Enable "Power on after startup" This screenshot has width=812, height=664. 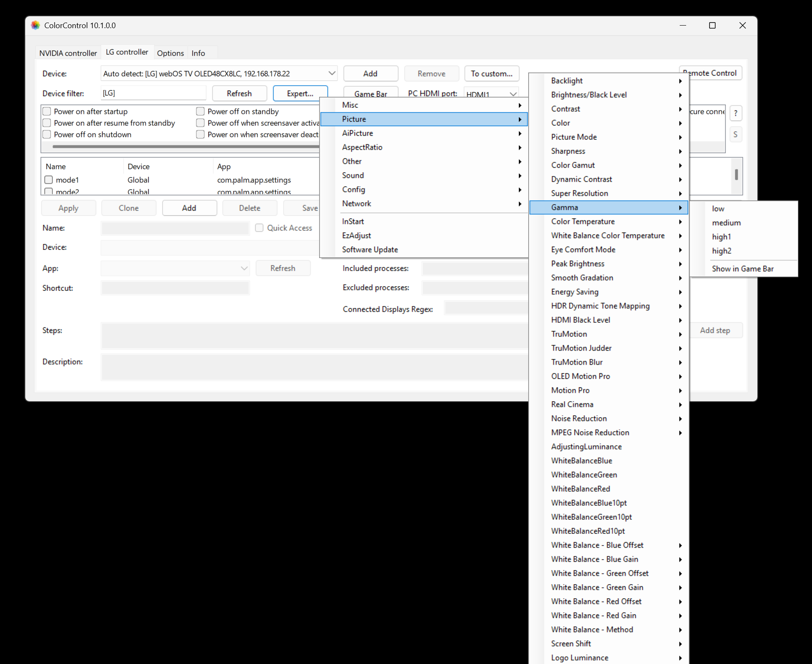[x=47, y=111]
